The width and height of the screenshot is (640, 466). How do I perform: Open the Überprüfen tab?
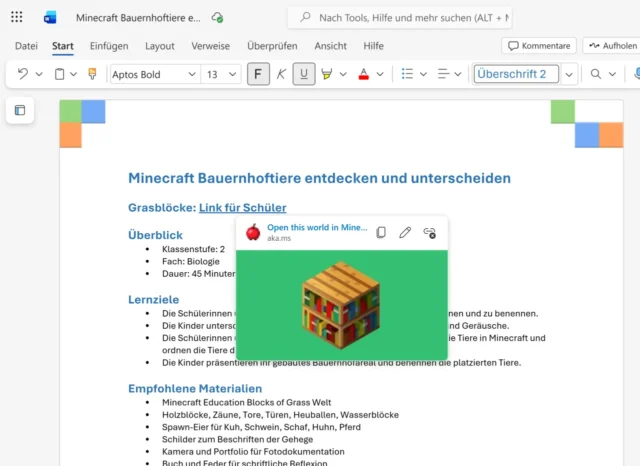[x=272, y=46]
